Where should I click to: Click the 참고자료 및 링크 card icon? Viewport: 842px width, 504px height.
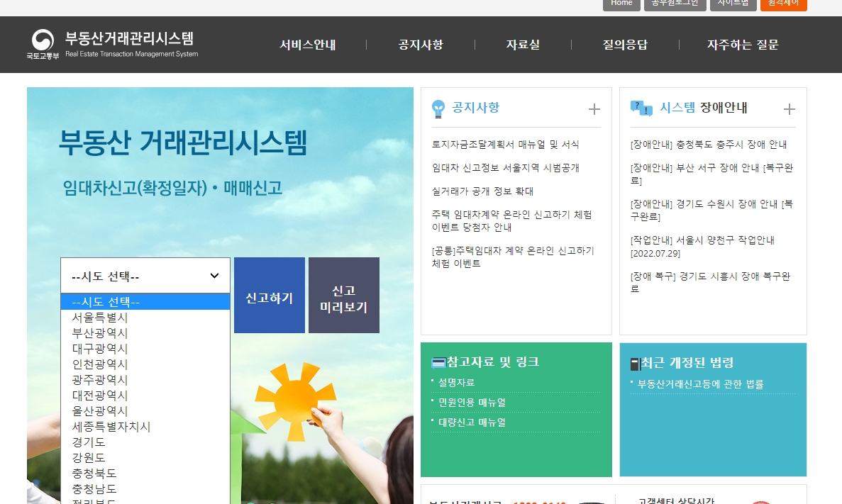438,363
